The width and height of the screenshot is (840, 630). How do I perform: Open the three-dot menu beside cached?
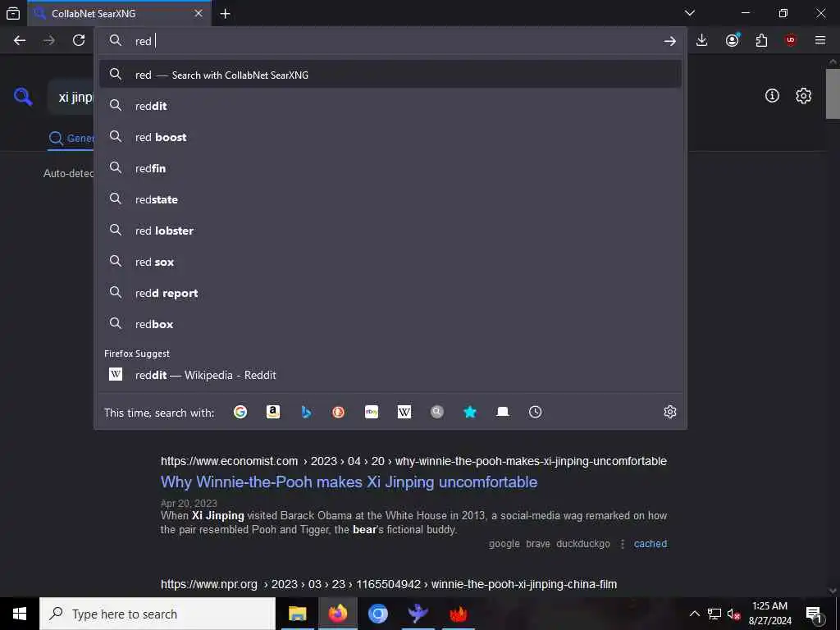tap(623, 544)
